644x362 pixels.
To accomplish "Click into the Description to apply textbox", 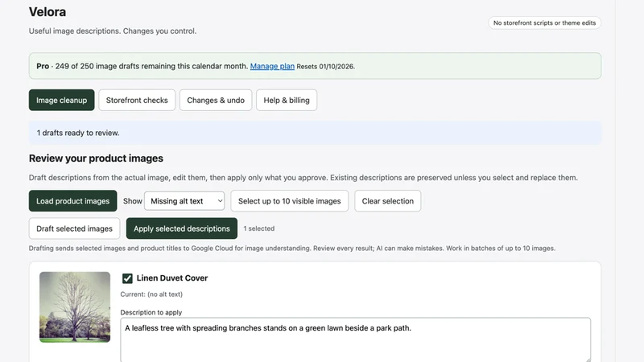I will coord(356,339).
